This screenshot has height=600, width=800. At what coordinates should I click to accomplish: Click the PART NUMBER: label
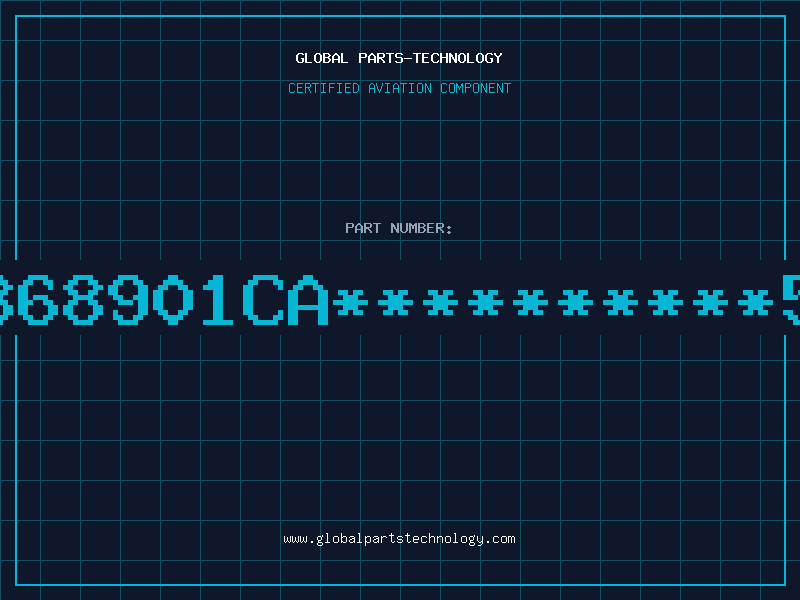click(x=399, y=228)
